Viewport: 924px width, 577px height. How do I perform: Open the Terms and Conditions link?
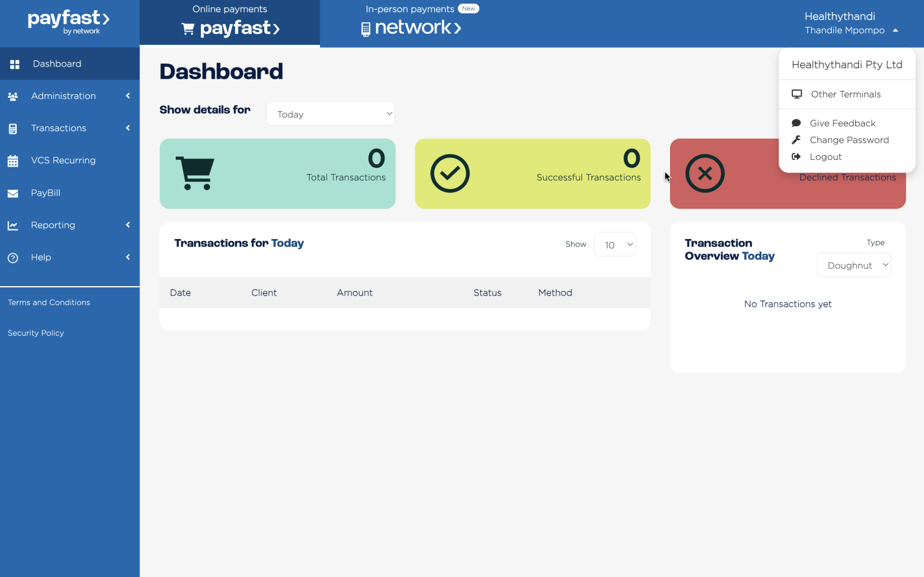(x=49, y=303)
